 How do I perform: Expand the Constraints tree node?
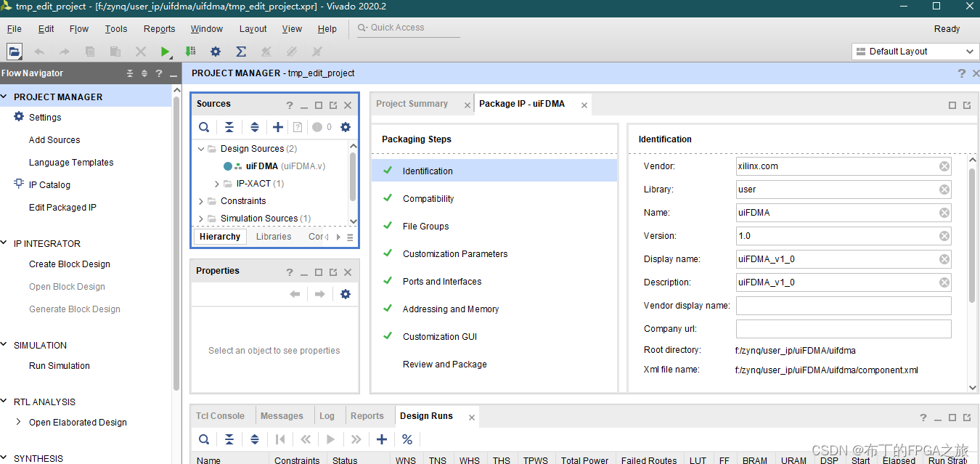point(201,201)
